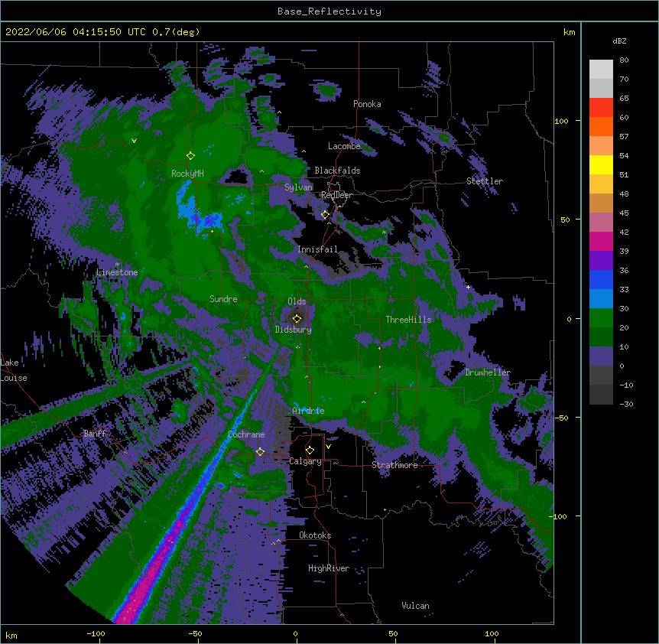Click the yellow diamond marker above RockyMH
This screenshot has height=644, width=659.
pyautogui.click(x=190, y=155)
